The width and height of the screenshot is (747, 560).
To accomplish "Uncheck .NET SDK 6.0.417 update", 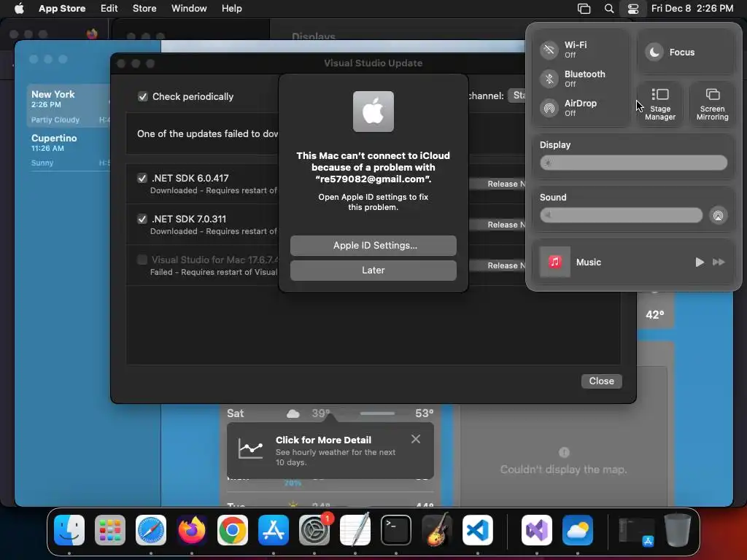I will (142, 178).
